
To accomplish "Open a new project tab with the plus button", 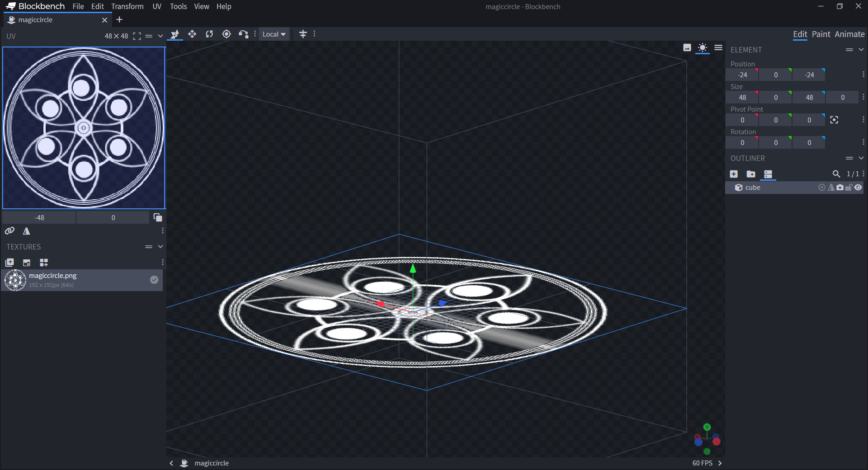I will pos(119,19).
